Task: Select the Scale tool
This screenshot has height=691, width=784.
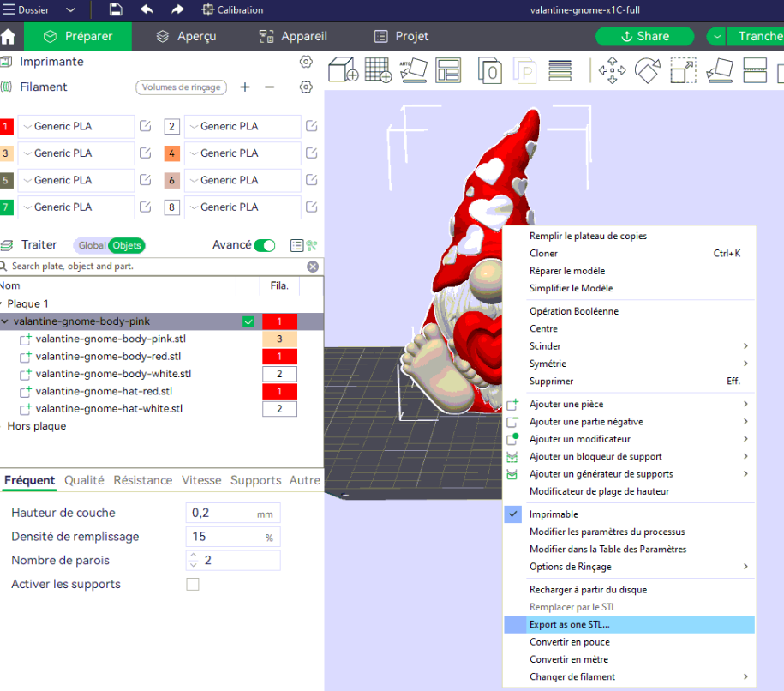Action: tap(683, 70)
